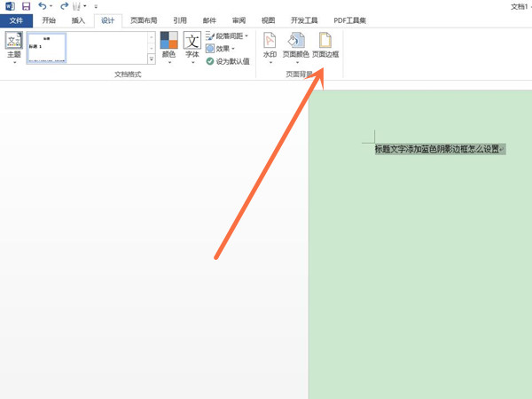Open the 主题 (Themes) gallery
532x399 pixels.
coord(14,47)
